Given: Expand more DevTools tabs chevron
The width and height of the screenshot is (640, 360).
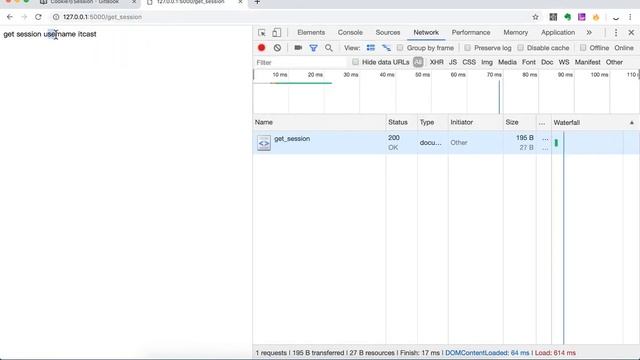Looking at the screenshot, I should tap(589, 32).
